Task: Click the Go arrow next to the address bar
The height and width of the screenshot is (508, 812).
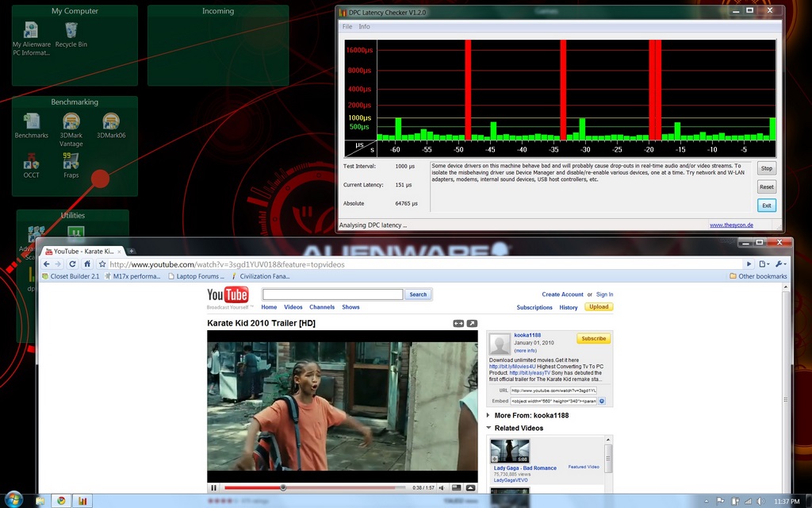Action: [749, 264]
